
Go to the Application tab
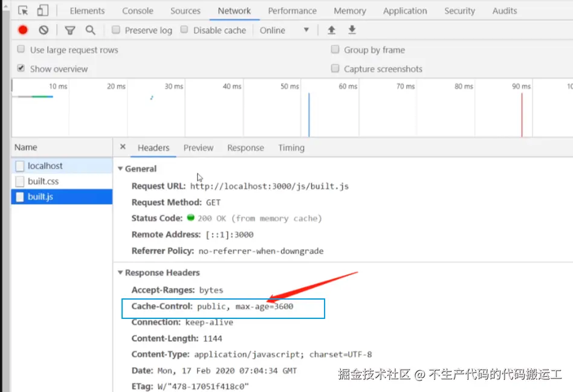pyautogui.click(x=405, y=11)
